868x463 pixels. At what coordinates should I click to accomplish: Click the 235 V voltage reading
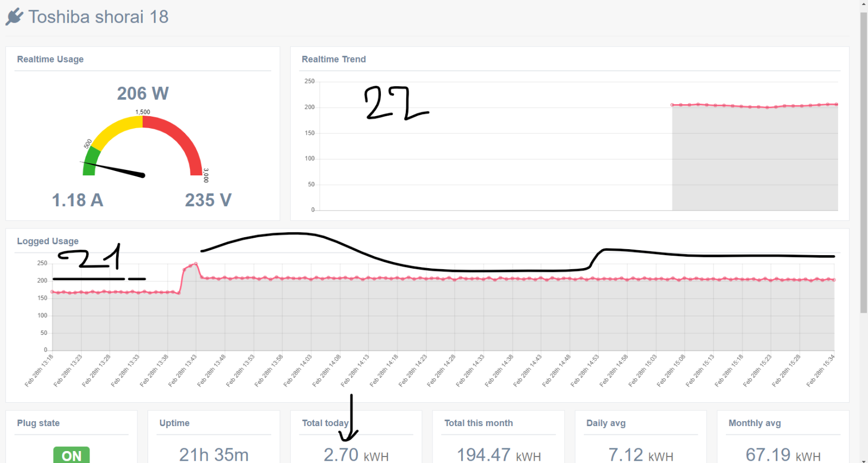[208, 200]
